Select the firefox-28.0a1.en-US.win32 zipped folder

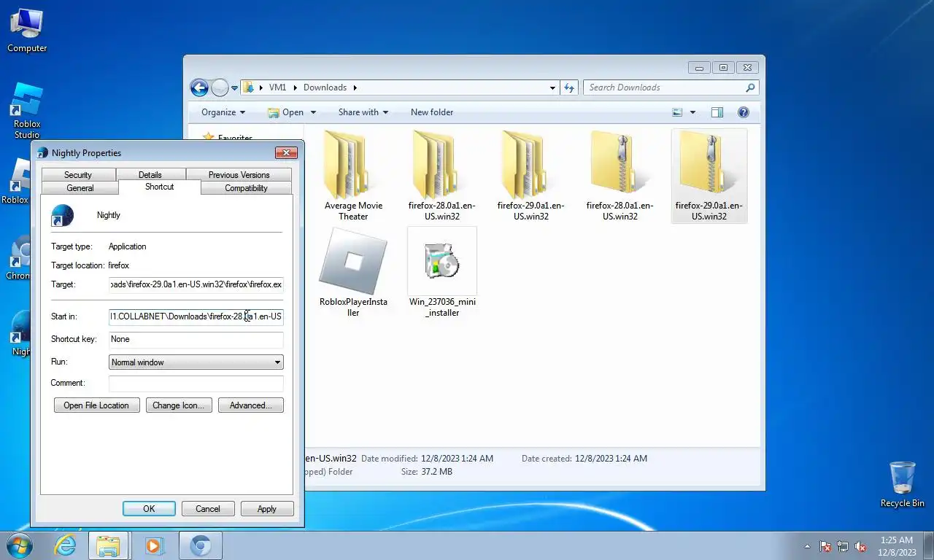point(620,176)
